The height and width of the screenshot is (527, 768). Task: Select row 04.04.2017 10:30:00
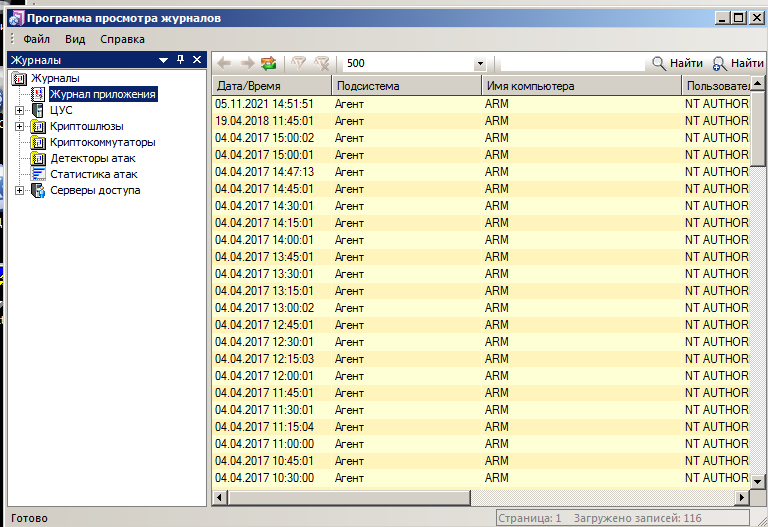click(480, 478)
